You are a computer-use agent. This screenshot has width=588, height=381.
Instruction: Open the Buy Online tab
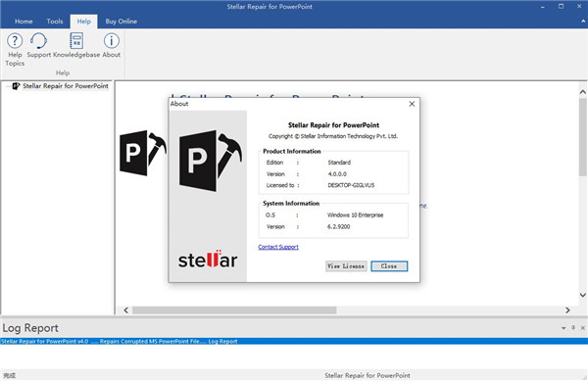pos(122,22)
